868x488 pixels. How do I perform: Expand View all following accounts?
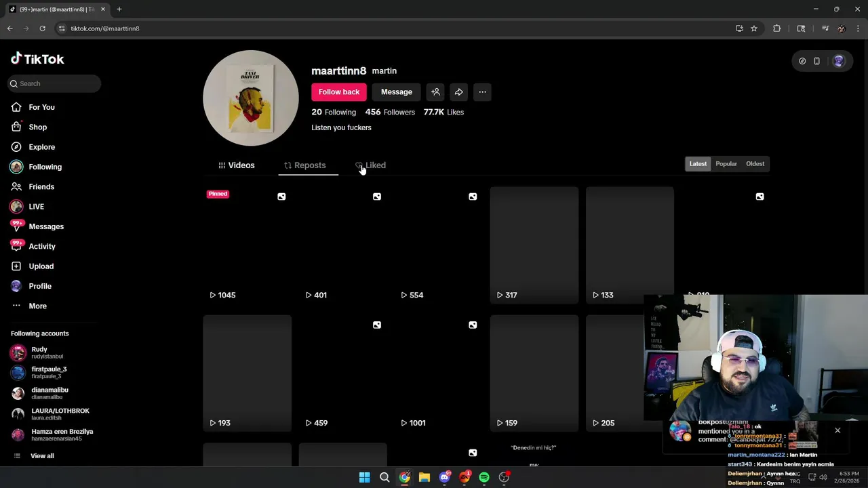click(34, 456)
